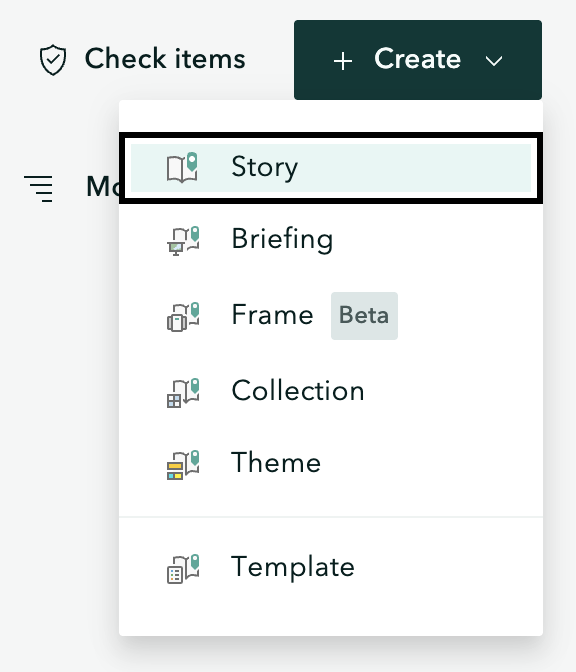Choose Collection from the menu
Screen dimensions: 576x672
(331, 392)
